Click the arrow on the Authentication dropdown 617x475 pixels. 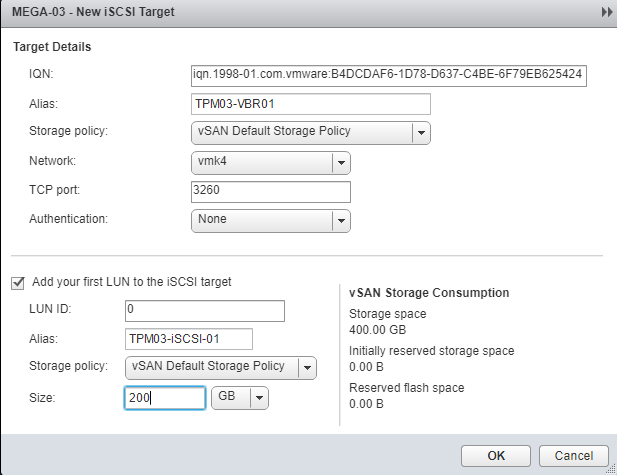tap(341, 221)
